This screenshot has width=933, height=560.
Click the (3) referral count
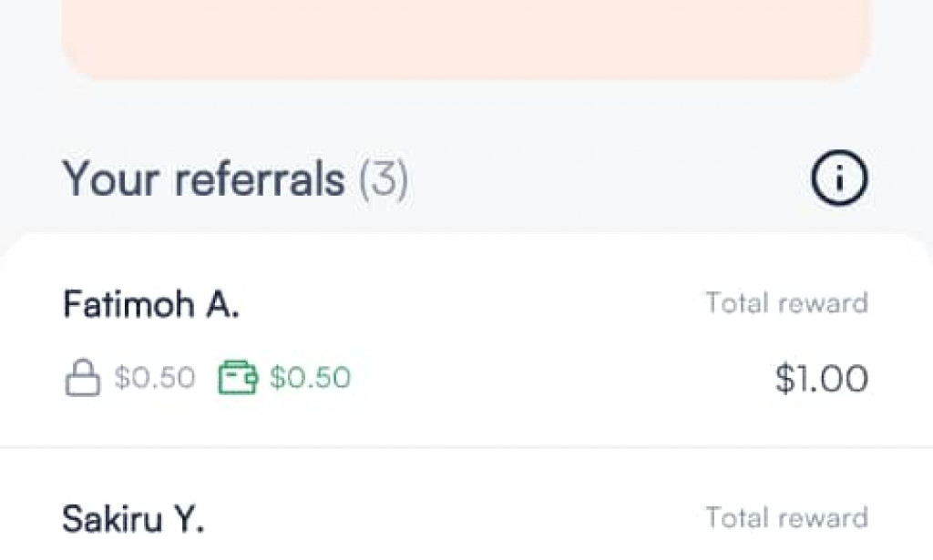[383, 180]
